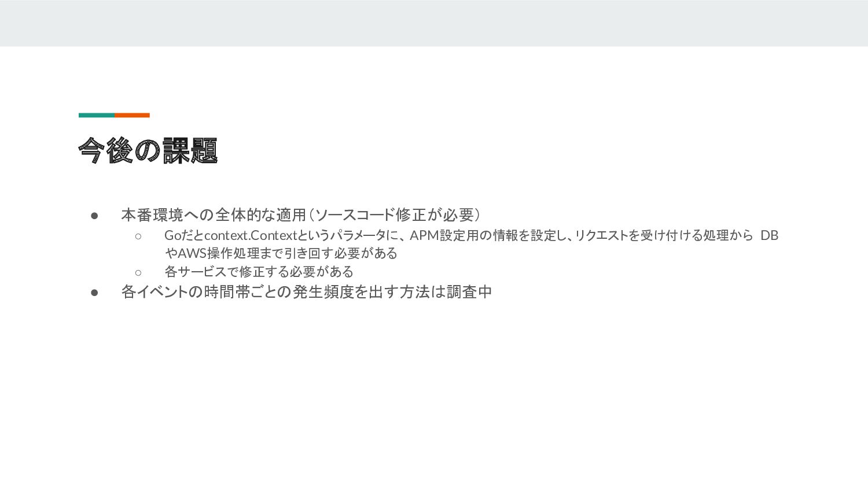This screenshot has height=488, width=868.
Task: Select the orange accent bar above title
Action: (x=132, y=115)
